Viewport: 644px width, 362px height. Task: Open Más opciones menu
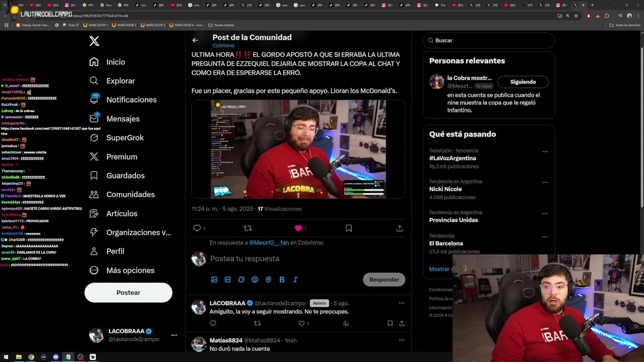click(121, 270)
